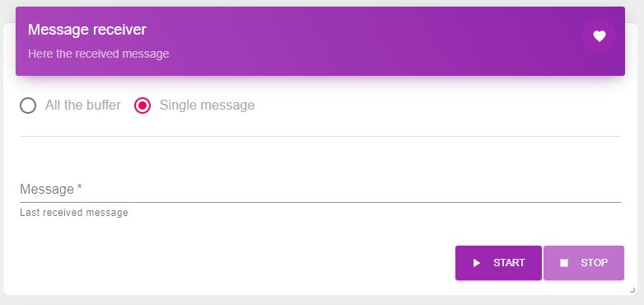Select the Single message radio button
This screenshot has width=644, height=305.
pyautogui.click(x=142, y=106)
